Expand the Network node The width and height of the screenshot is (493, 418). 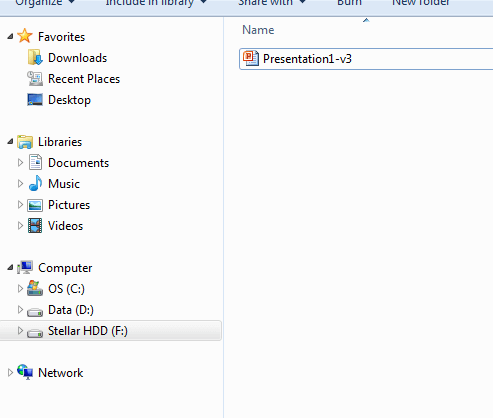coord(10,372)
